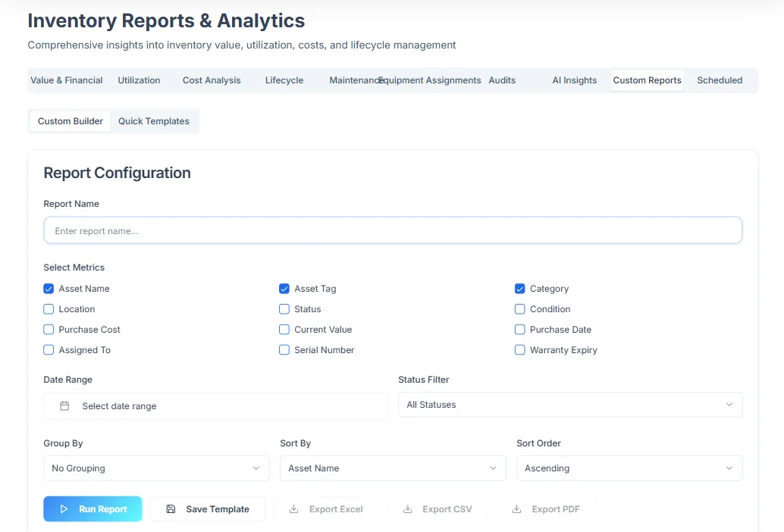Viewport: 784px width, 532px height.
Task: Click the Select Metrics label
Action: [x=74, y=268]
